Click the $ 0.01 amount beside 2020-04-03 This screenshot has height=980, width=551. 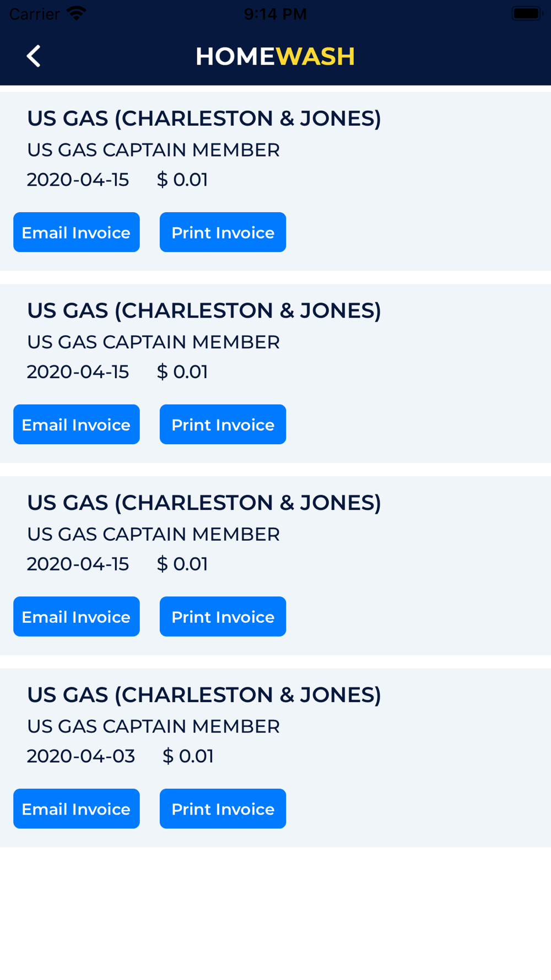(188, 756)
